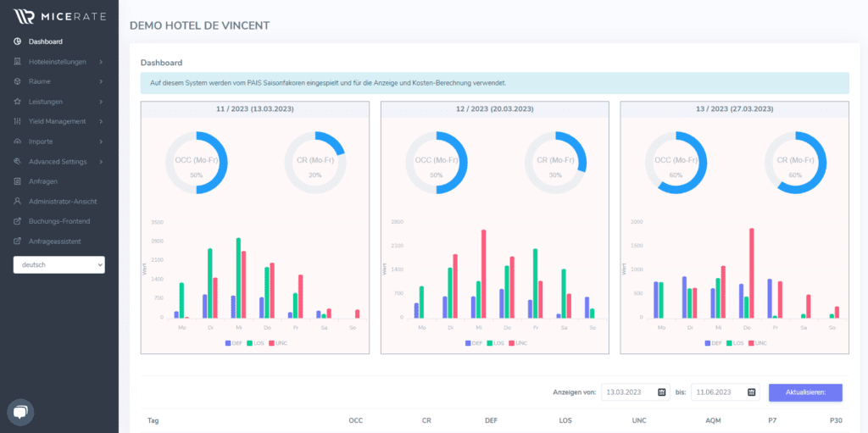Click the Dashboard icon in sidebar
The width and height of the screenshot is (868, 433).
click(x=17, y=42)
